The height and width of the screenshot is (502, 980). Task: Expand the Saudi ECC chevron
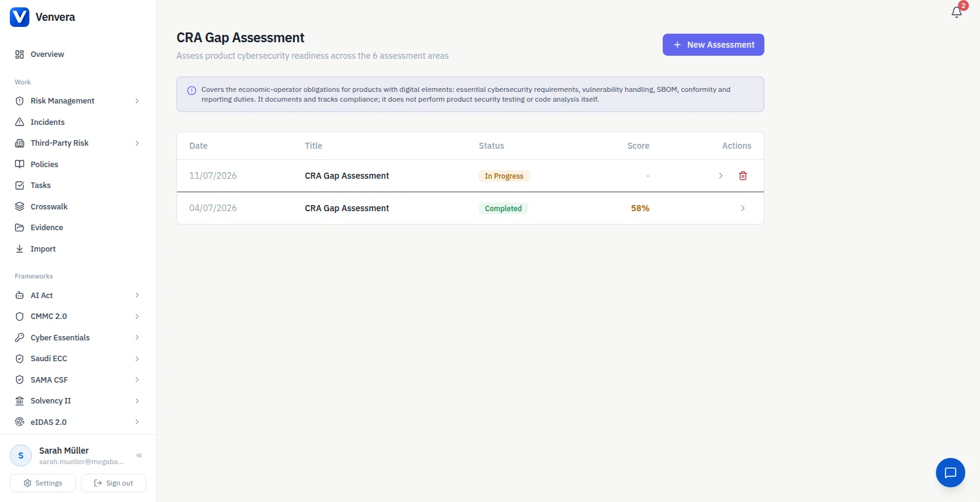tap(137, 359)
